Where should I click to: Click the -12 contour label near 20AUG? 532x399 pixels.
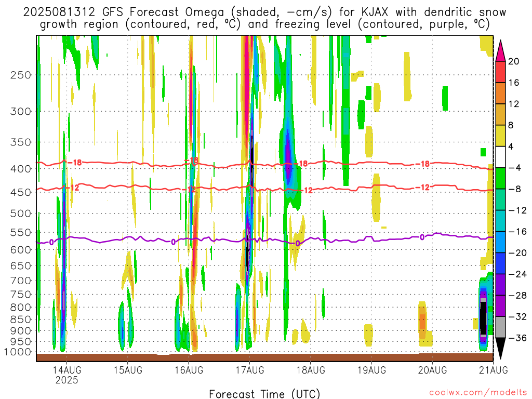coord(423,187)
